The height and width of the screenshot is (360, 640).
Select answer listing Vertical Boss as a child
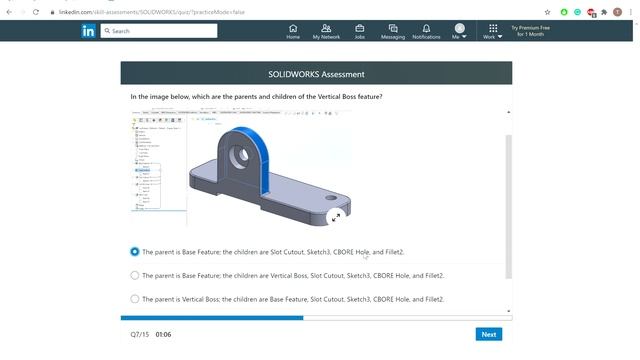tap(135, 276)
